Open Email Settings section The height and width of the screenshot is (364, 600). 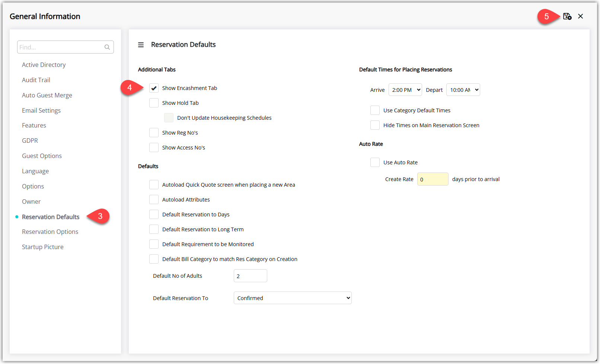[x=41, y=110]
